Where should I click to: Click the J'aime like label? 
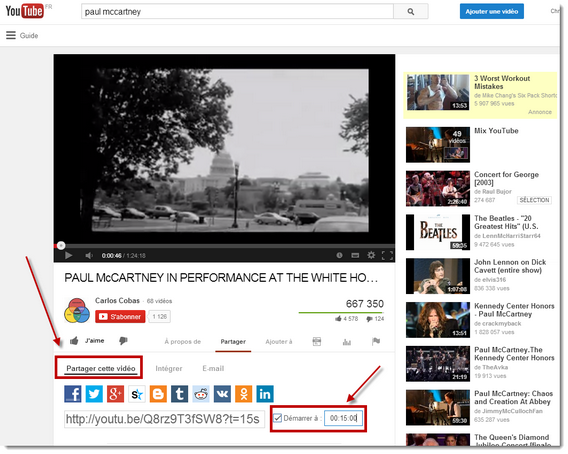pos(95,341)
